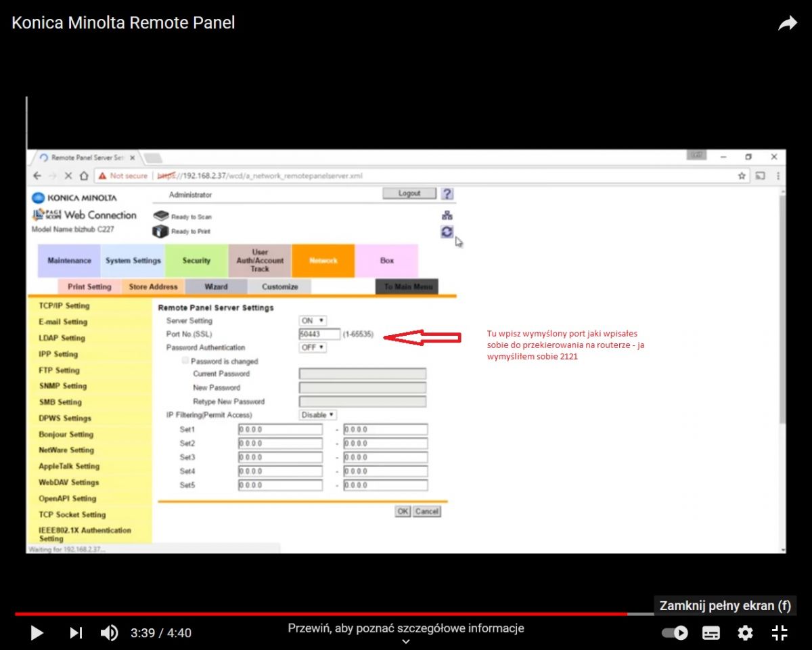Open System Settings tab
Image resolution: width=812 pixels, height=650 pixels.
click(133, 261)
